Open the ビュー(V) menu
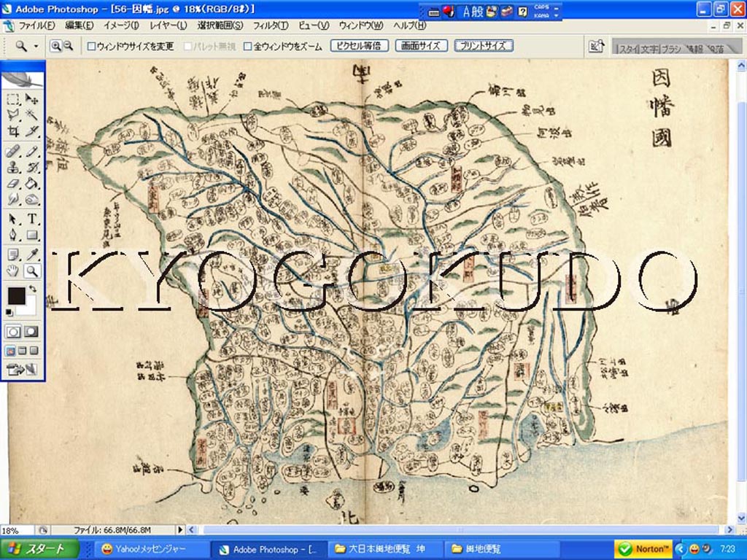 point(314,26)
